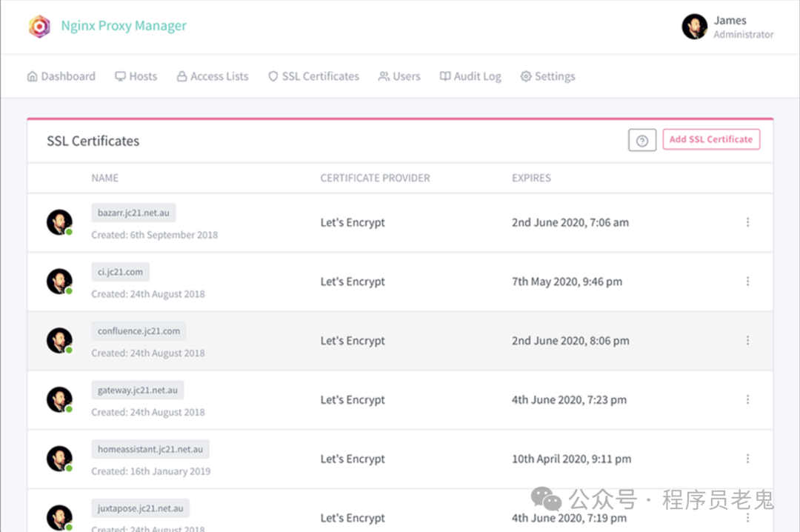
Task: Click the owner avatar for confluence.jc21.com
Action: (59, 341)
